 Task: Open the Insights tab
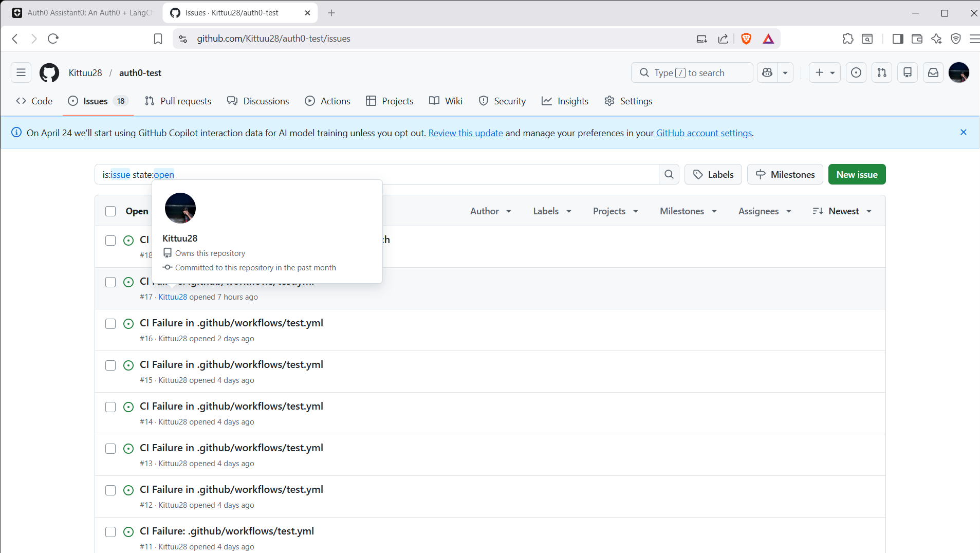pyautogui.click(x=565, y=101)
